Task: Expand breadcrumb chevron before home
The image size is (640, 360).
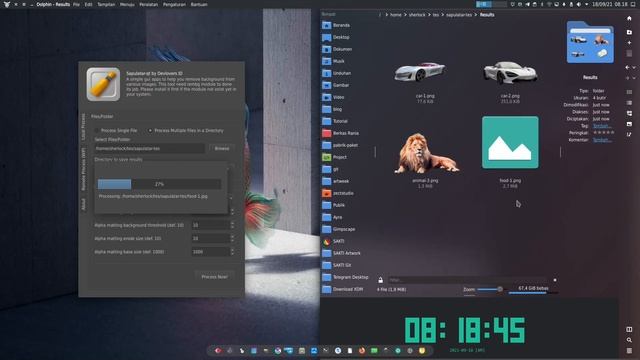Action: pyautogui.click(x=386, y=15)
